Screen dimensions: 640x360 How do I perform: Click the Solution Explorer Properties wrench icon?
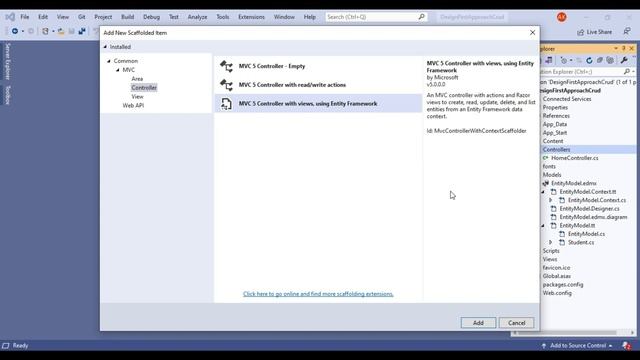[624, 60]
